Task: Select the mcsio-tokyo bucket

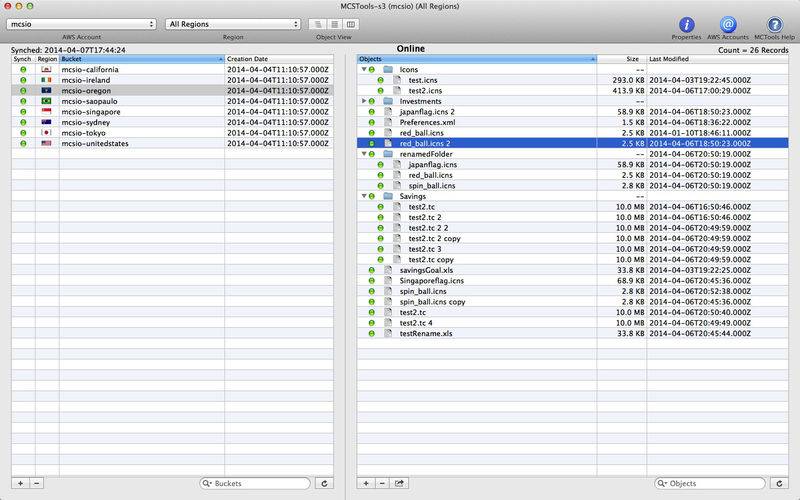Action: pos(172,133)
